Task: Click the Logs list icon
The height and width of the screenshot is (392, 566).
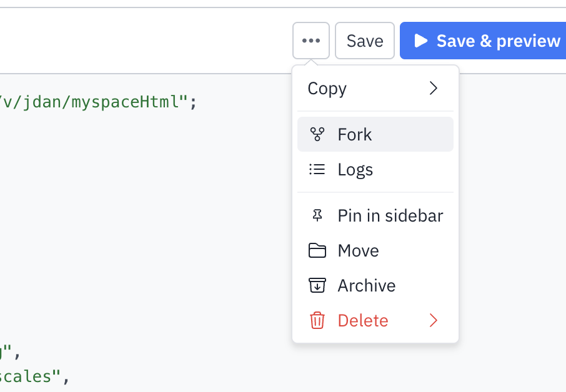Action: pos(317,169)
